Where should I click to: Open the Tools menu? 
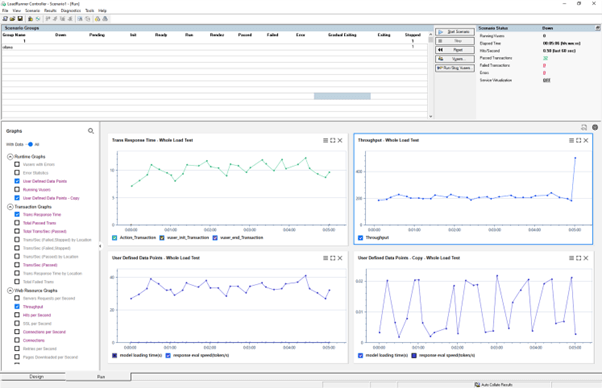[89, 10]
